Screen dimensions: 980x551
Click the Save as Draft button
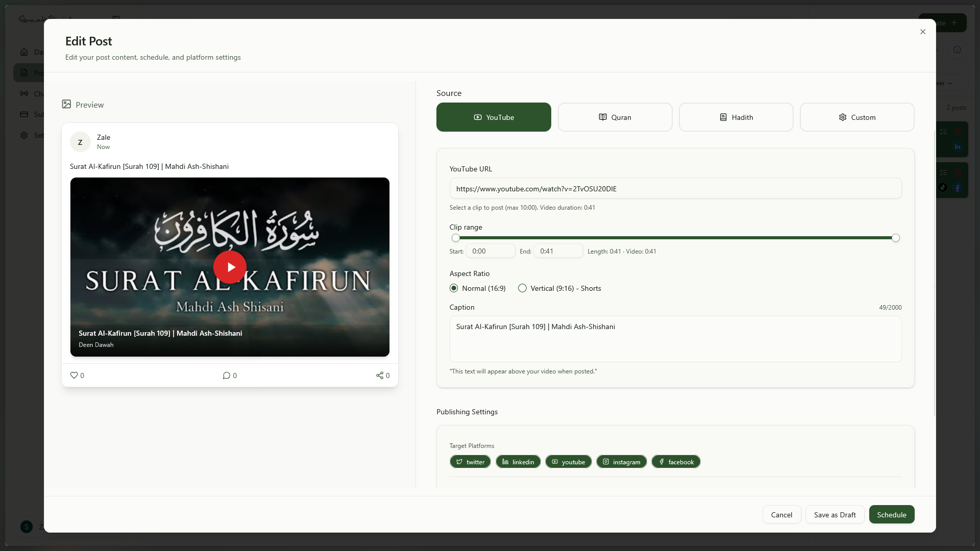point(835,514)
